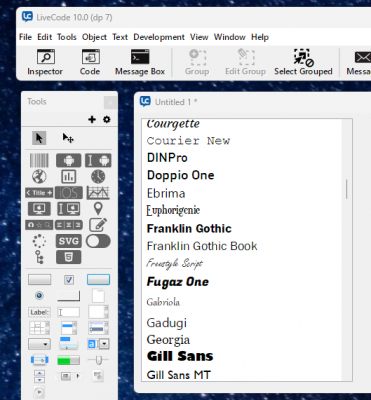Select the radio button control

tap(39, 296)
